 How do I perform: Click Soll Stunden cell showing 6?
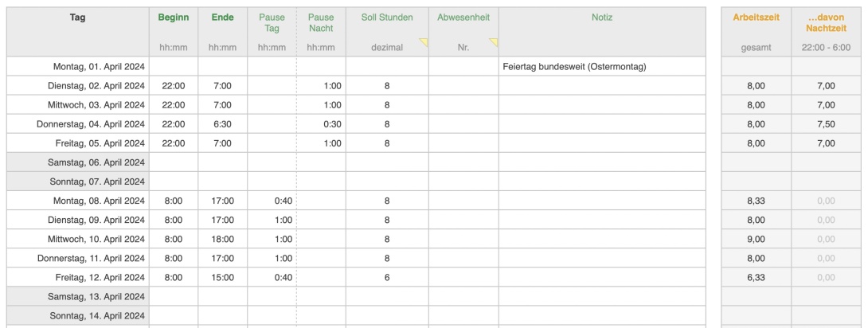(387, 277)
